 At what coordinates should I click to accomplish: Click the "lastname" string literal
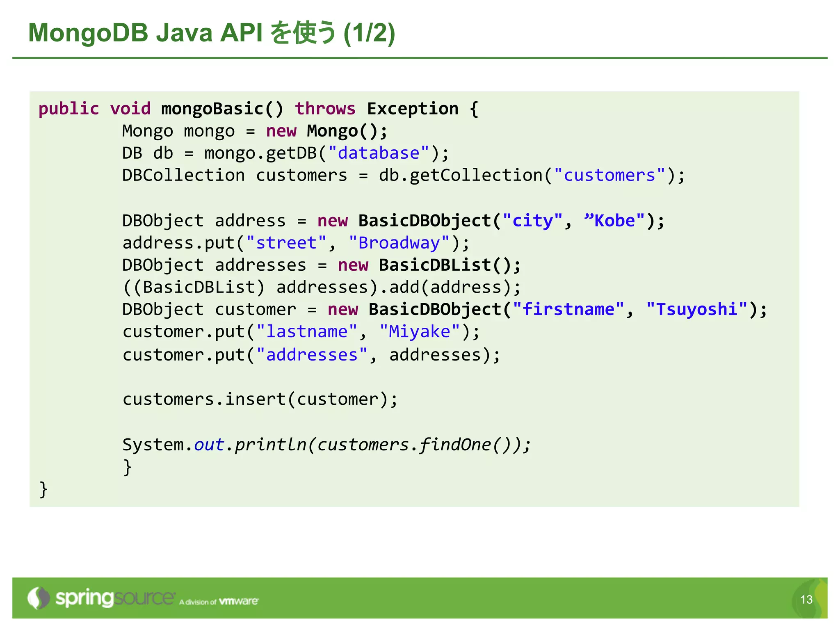[x=307, y=332]
